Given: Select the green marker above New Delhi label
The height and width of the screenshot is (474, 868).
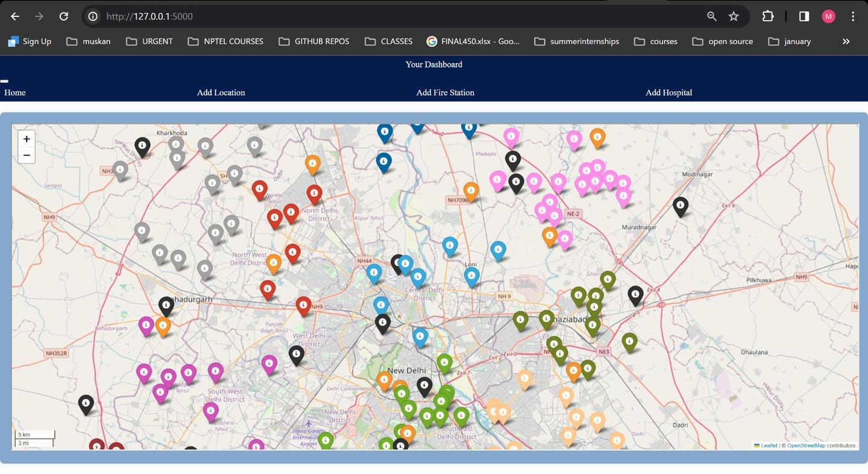Looking at the screenshot, I should point(445,364).
